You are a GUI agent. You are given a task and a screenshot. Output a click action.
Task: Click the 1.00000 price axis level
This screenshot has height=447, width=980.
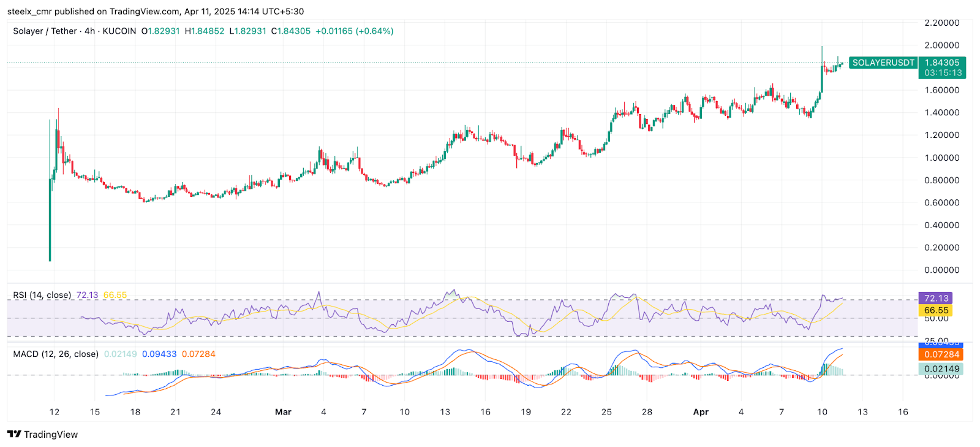pos(941,158)
